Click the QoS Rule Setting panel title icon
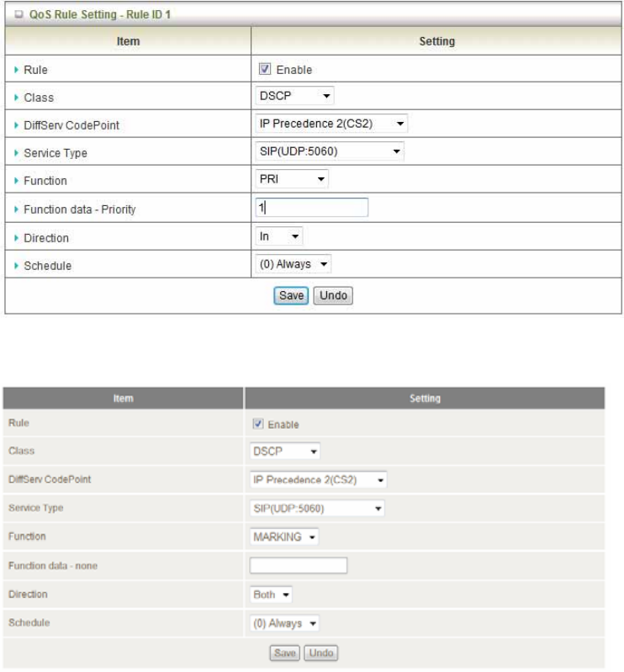624x672 pixels. point(18,15)
